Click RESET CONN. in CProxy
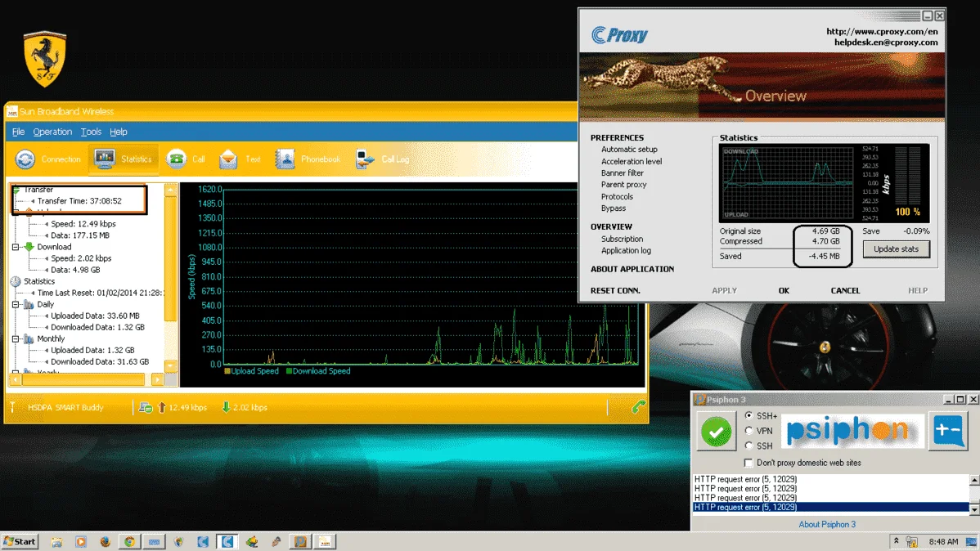 [x=615, y=290]
